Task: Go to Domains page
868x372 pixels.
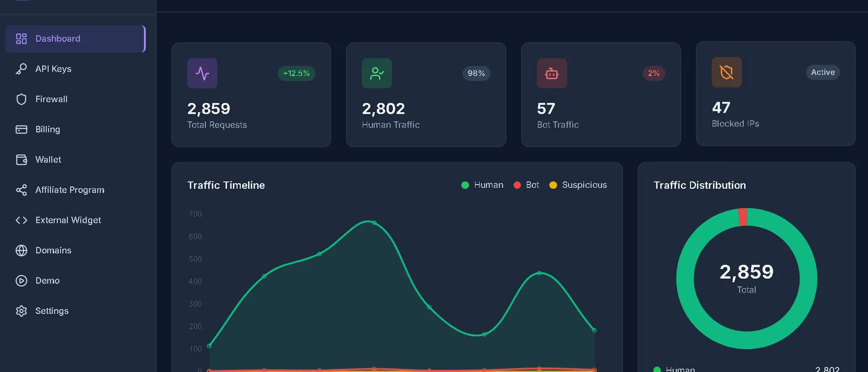Action: pyautogui.click(x=75, y=251)
